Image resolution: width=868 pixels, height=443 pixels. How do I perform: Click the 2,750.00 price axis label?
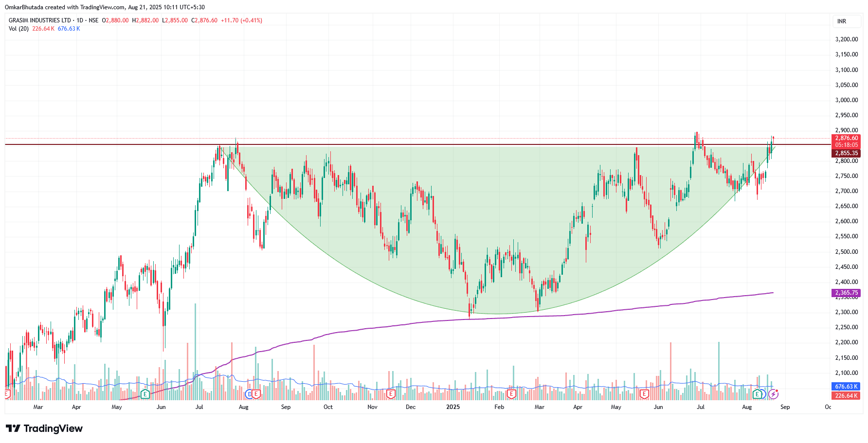tap(847, 176)
